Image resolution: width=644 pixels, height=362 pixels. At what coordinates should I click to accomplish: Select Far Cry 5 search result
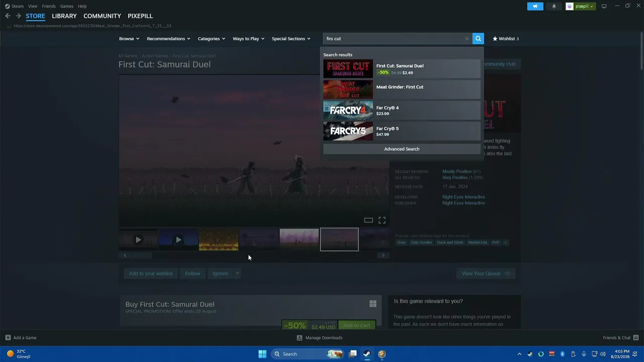tap(401, 131)
